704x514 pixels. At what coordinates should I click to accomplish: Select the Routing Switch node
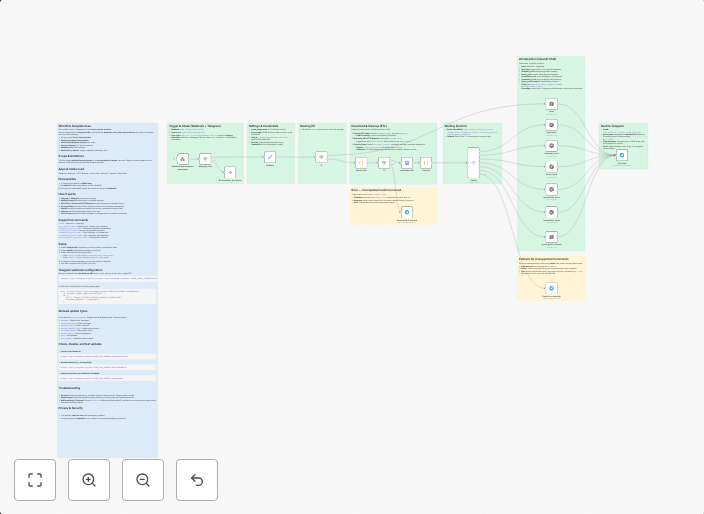pos(474,162)
